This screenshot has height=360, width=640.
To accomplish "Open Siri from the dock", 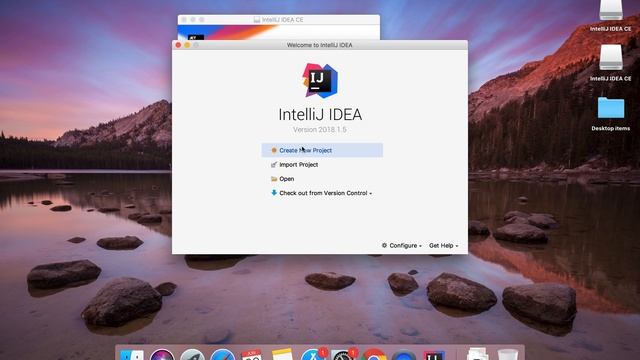I will click(x=162, y=355).
